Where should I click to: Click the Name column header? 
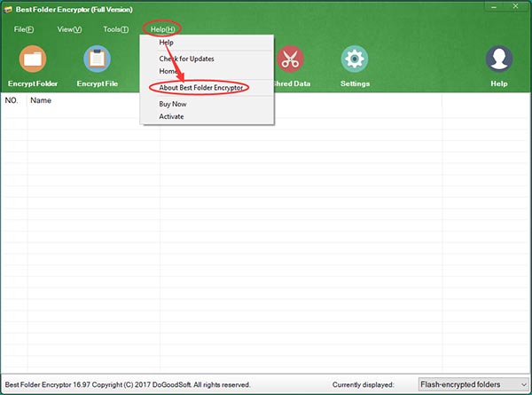pyautogui.click(x=41, y=100)
